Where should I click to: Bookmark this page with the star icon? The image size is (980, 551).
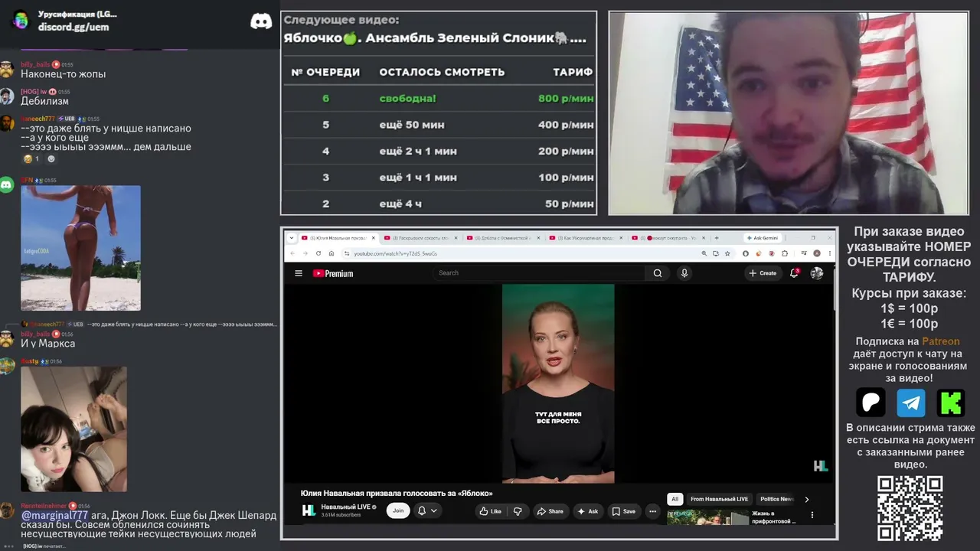(x=727, y=253)
